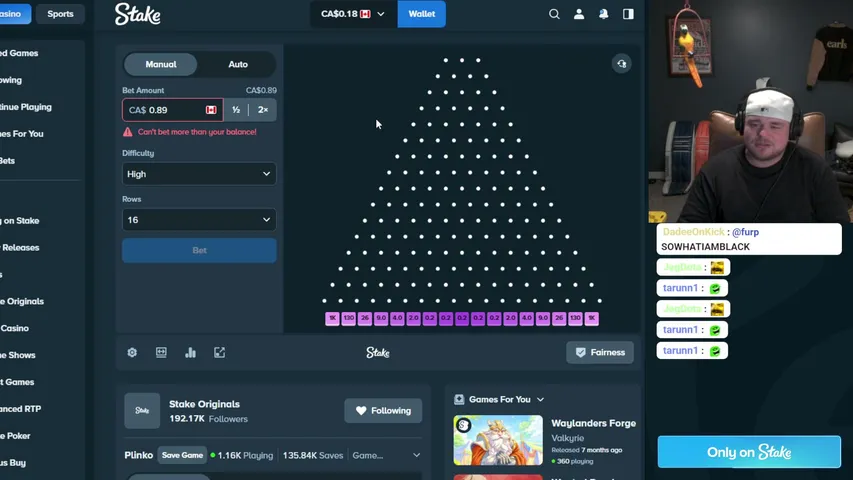Click the balance currency flag icon
Screen dimensions: 853x480
[x=365, y=14]
